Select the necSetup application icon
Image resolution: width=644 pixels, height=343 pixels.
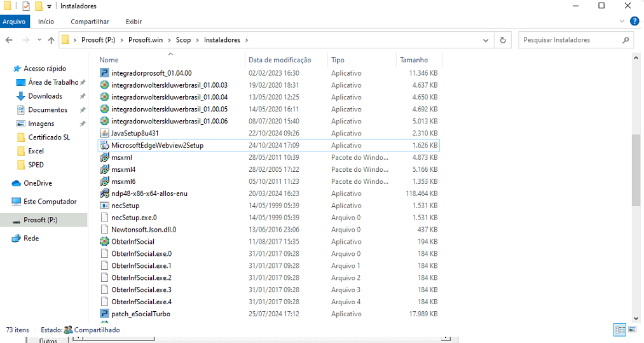[x=104, y=205]
